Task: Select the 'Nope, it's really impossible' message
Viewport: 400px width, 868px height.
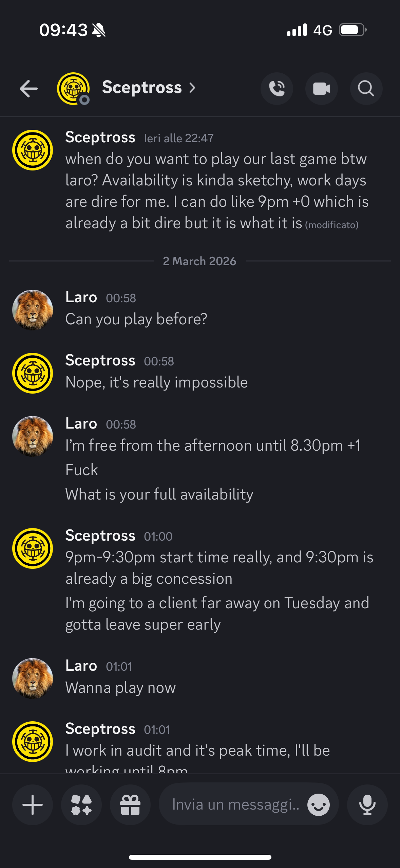Action: coord(156,382)
